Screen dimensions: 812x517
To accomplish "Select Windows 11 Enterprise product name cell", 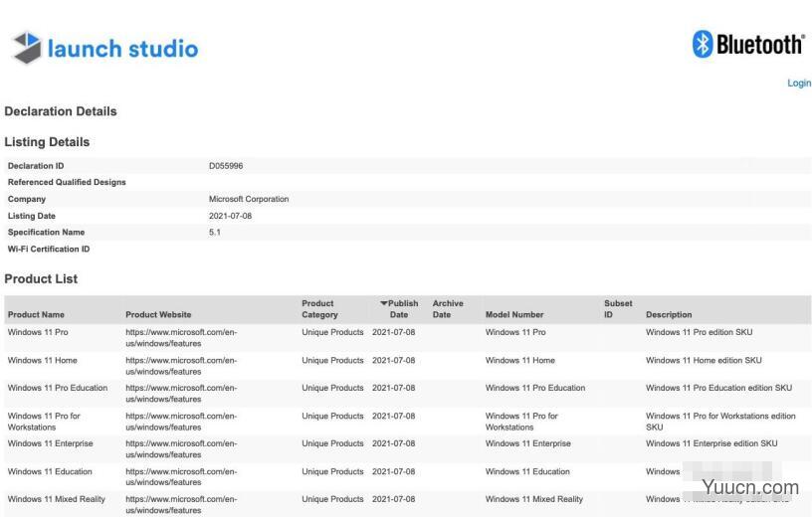I will click(x=50, y=443).
